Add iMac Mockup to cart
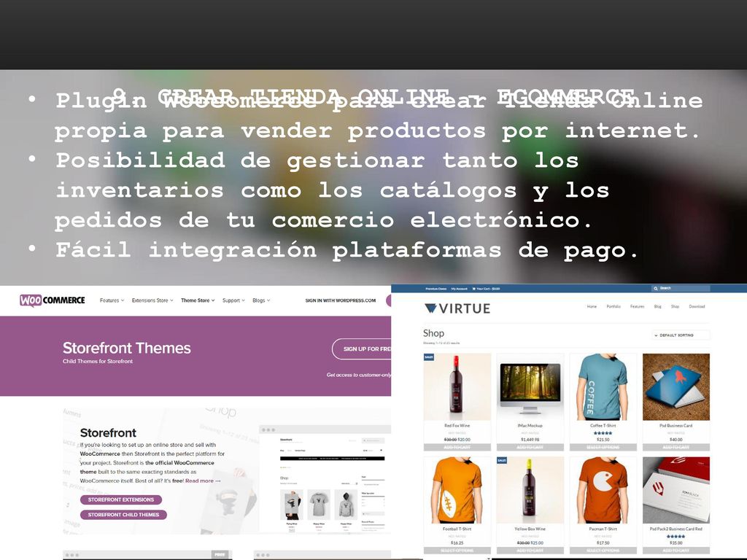 point(530,447)
